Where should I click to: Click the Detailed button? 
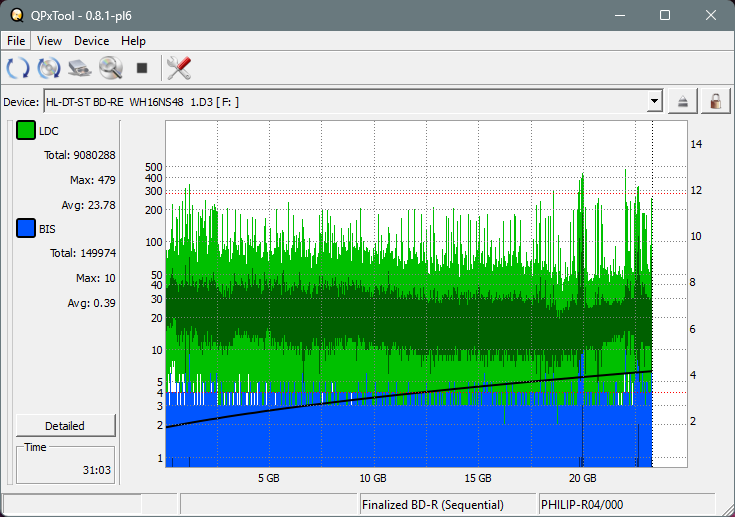pyautogui.click(x=65, y=426)
